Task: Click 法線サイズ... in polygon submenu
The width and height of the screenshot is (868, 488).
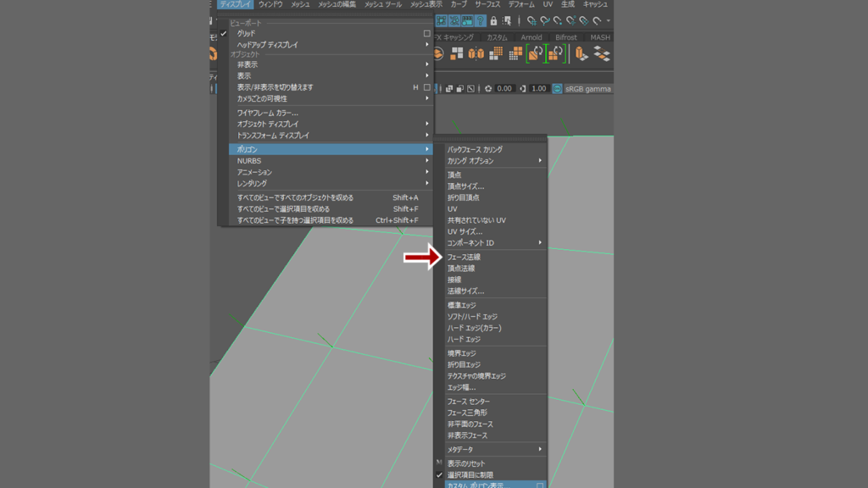Action: [x=491, y=291]
